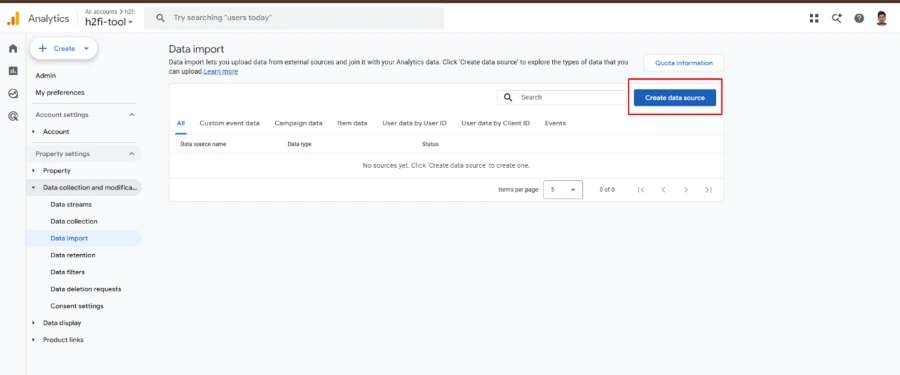
Task: Open the Google apps grid icon
Action: [814, 18]
